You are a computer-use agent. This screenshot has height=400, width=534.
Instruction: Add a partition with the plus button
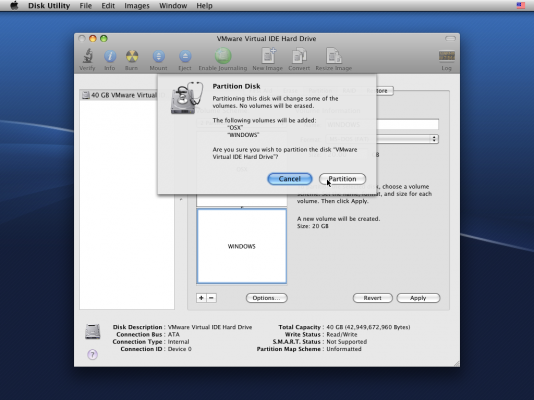pyautogui.click(x=201, y=298)
